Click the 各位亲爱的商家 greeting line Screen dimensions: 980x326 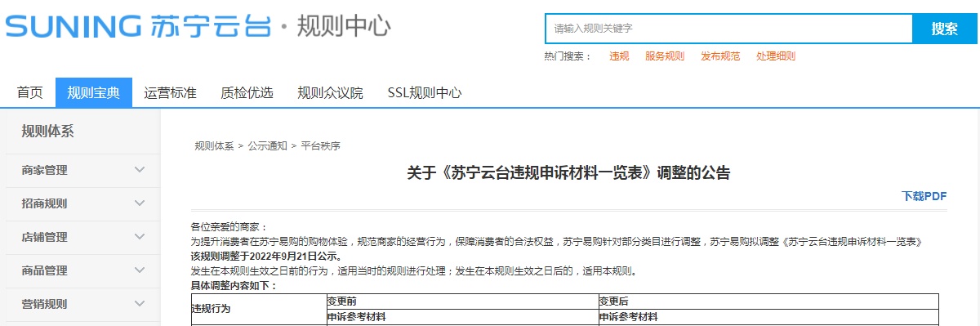[229, 226]
